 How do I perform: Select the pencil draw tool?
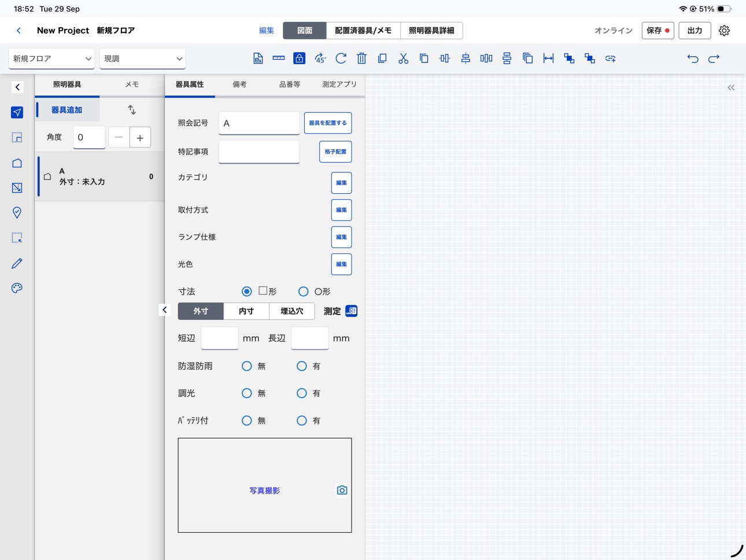click(x=17, y=263)
